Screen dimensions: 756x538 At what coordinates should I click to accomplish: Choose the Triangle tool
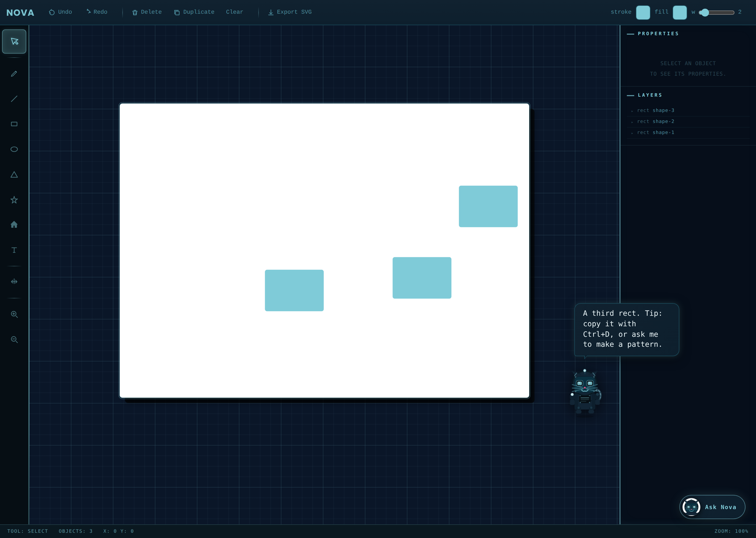click(14, 175)
